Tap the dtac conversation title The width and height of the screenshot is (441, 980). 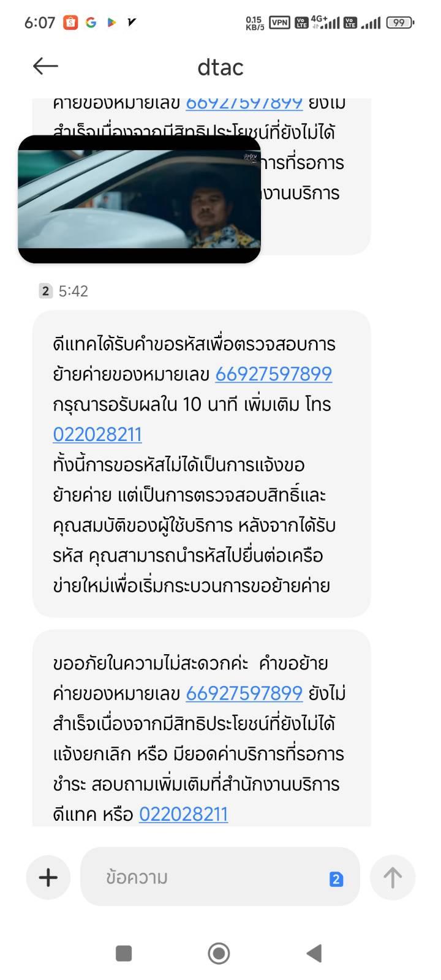221,67
